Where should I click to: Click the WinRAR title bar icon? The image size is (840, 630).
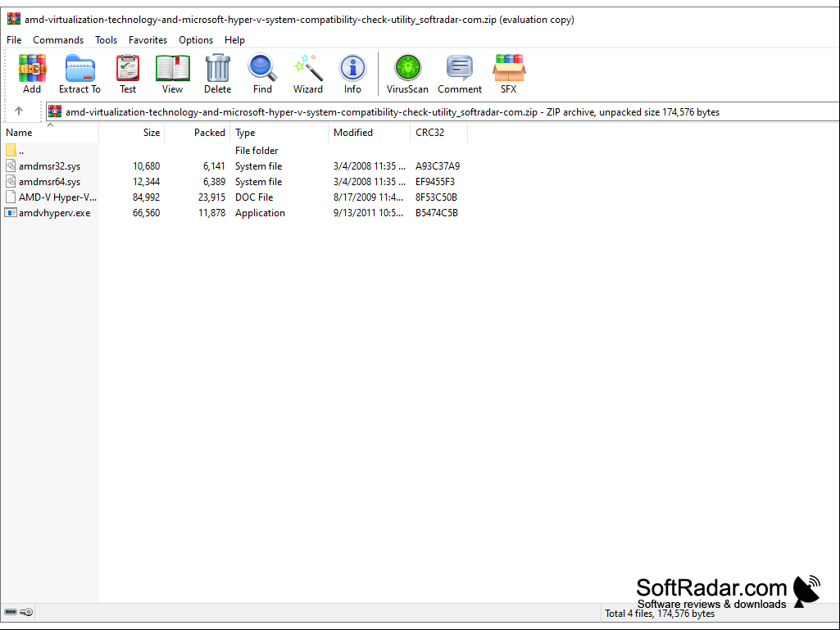[x=14, y=20]
